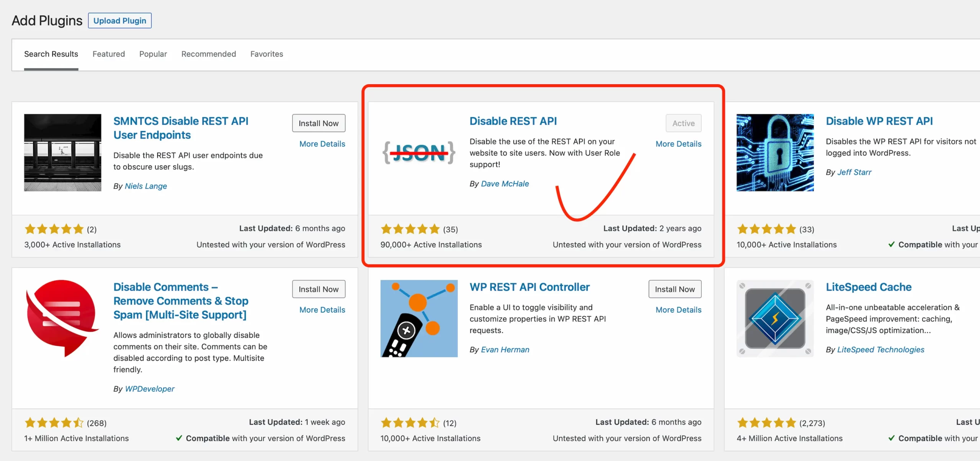Open the Disable REST API plugin title
The width and height of the screenshot is (980, 461).
513,121
